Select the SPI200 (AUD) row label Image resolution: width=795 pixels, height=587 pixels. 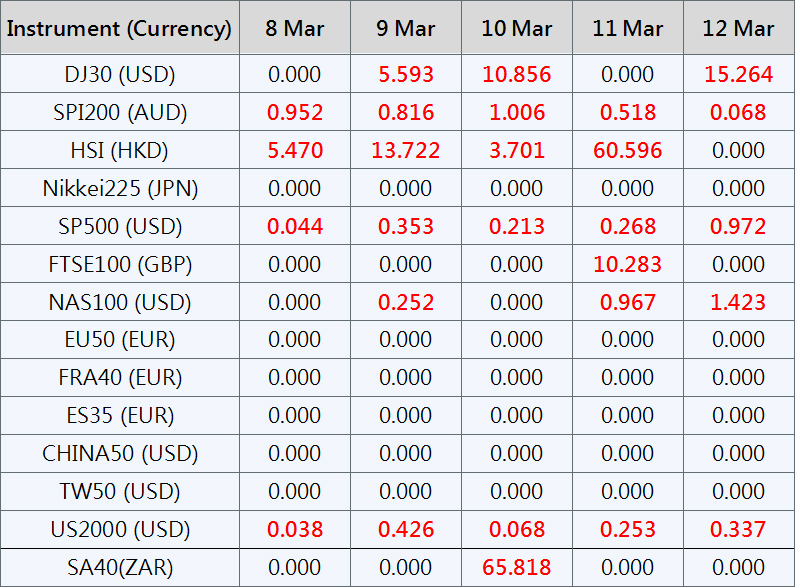(x=120, y=113)
